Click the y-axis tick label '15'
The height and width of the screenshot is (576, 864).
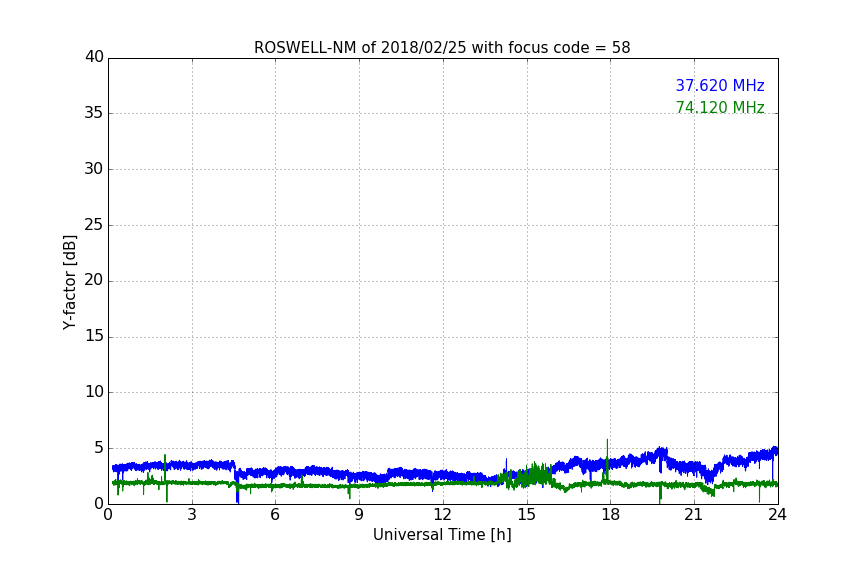click(x=94, y=336)
